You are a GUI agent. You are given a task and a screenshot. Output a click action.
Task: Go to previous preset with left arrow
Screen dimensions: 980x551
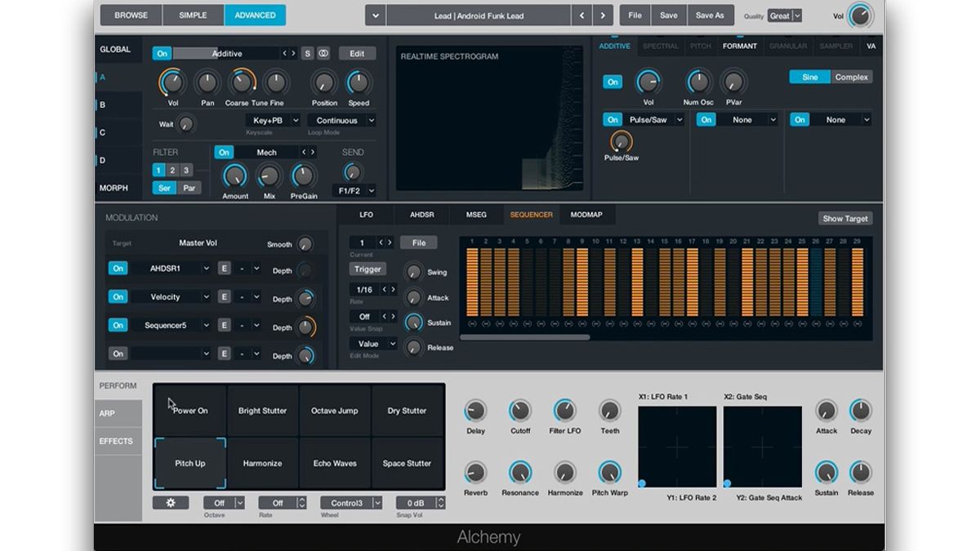click(x=581, y=16)
